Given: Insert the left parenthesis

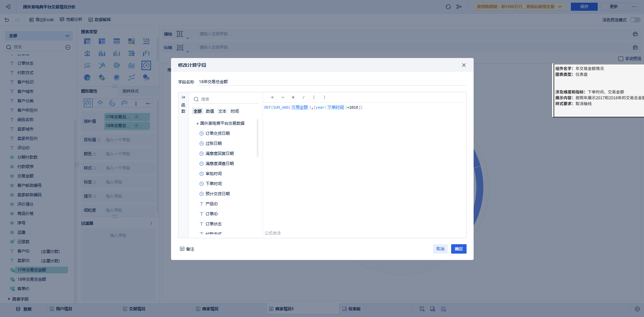Looking at the screenshot, I should 314,97.
